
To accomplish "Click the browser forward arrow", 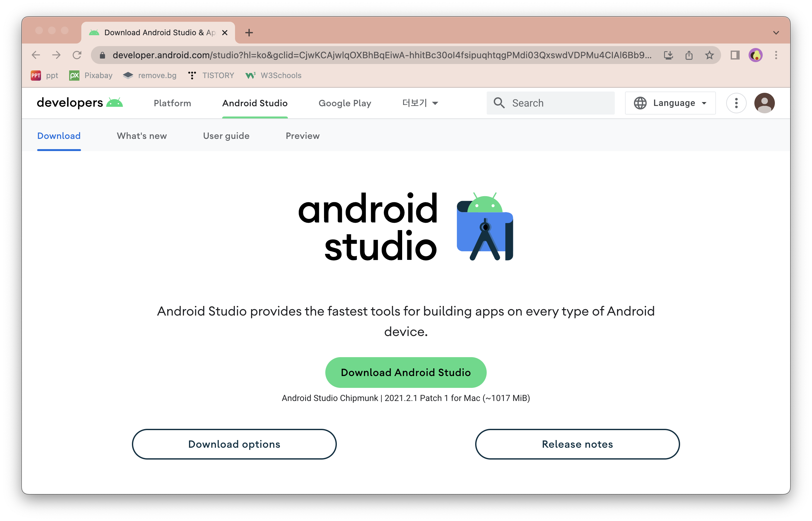I will 57,55.
